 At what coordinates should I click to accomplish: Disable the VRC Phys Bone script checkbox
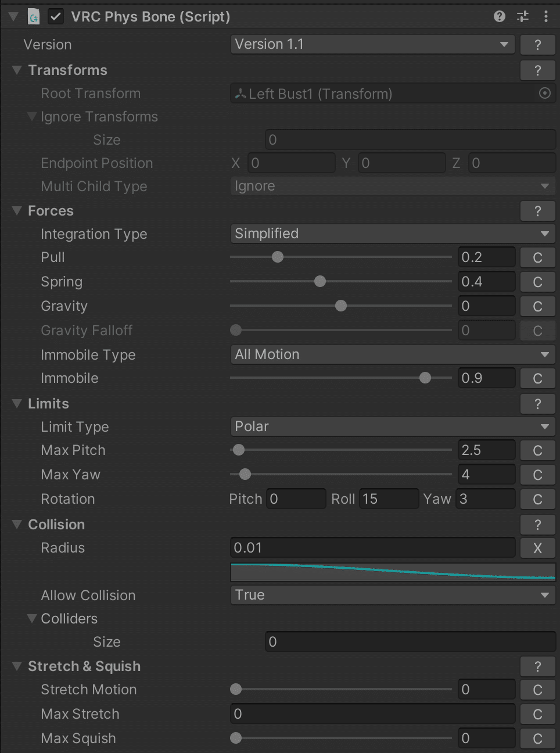coord(56,16)
